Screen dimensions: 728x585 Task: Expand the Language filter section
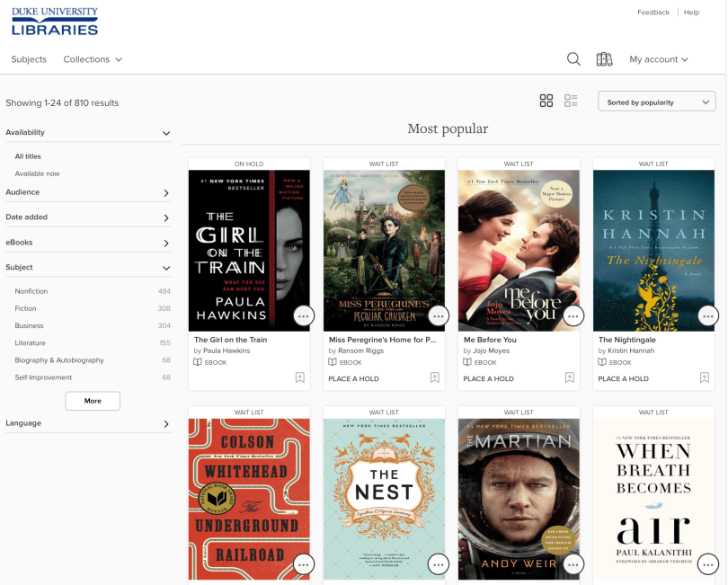[x=87, y=423]
